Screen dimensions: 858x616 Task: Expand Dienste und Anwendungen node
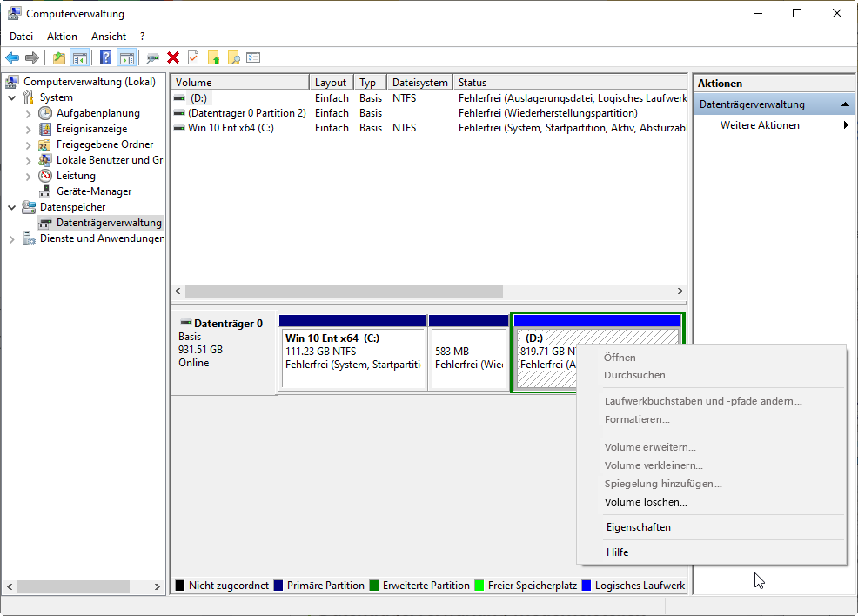coord(12,238)
